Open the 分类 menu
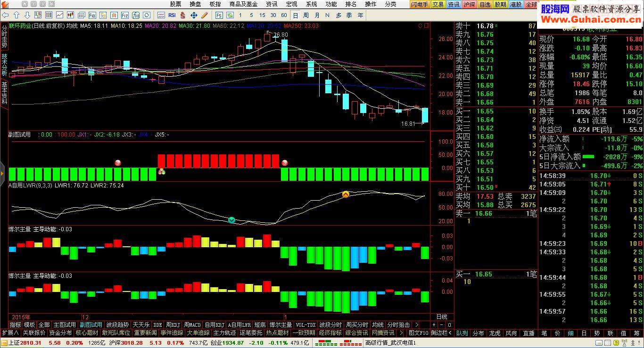This screenshot has width=644, height=348. coord(390,4)
